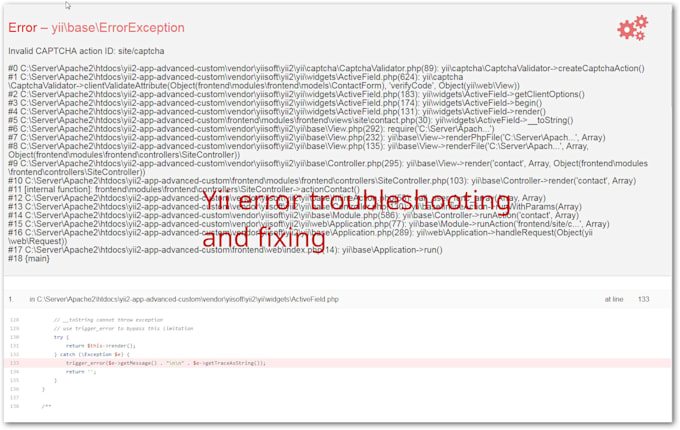Expand call stack item 1 ActiveField.php

(x=337, y=299)
